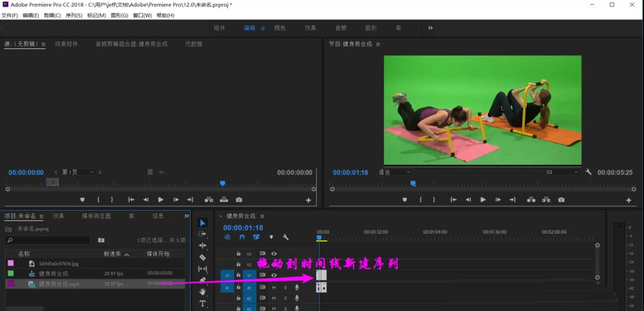
Task: Open the 适合 zoom level dropdown
Action: [x=394, y=173]
